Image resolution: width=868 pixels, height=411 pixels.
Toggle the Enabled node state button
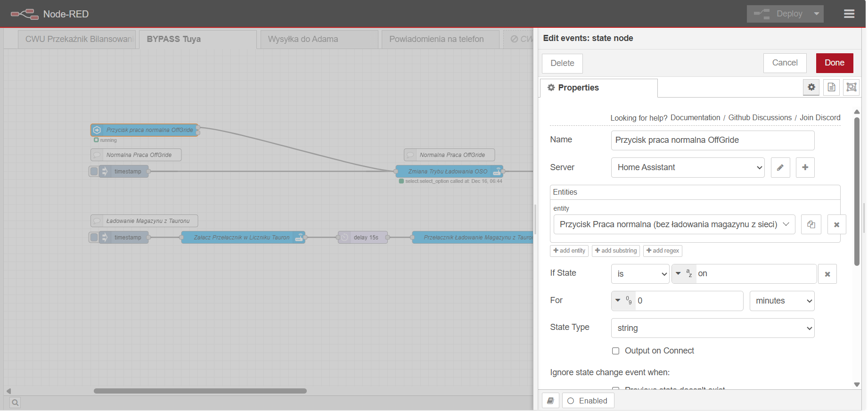588,401
